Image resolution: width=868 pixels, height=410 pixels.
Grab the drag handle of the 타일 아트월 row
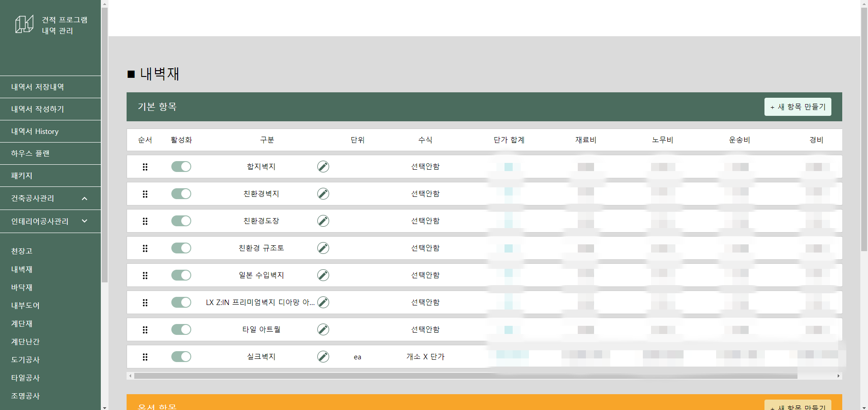(x=145, y=330)
